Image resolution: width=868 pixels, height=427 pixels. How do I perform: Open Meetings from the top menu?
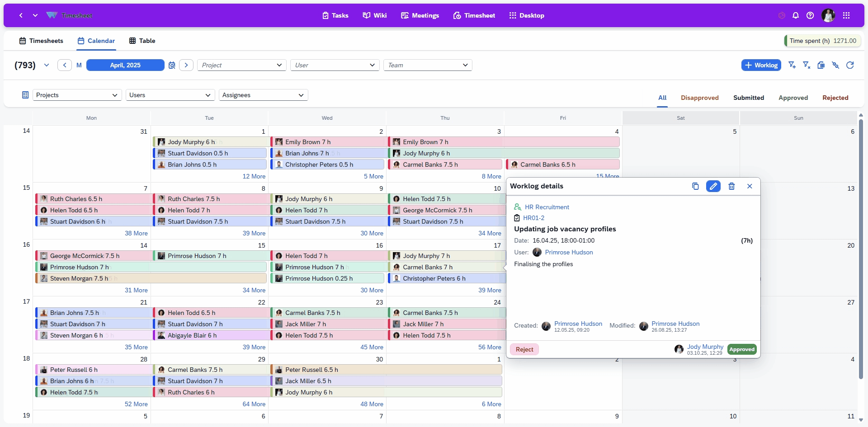coord(420,15)
